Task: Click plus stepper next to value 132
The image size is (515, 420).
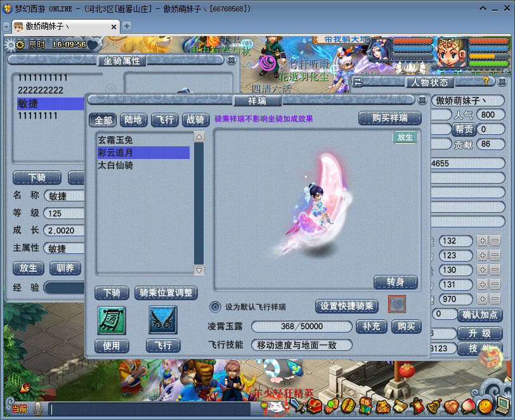Action: click(482, 241)
